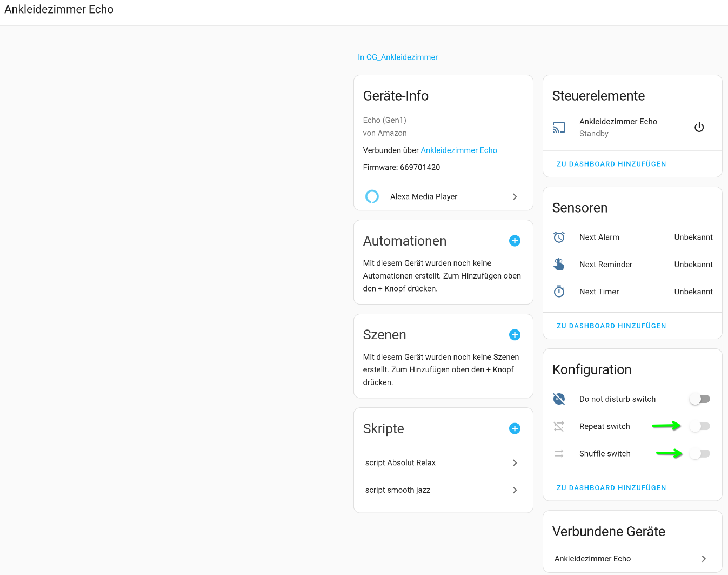This screenshot has height=575, width=728.
Task: Click the Standby status text
Action: tap(594, 134)
